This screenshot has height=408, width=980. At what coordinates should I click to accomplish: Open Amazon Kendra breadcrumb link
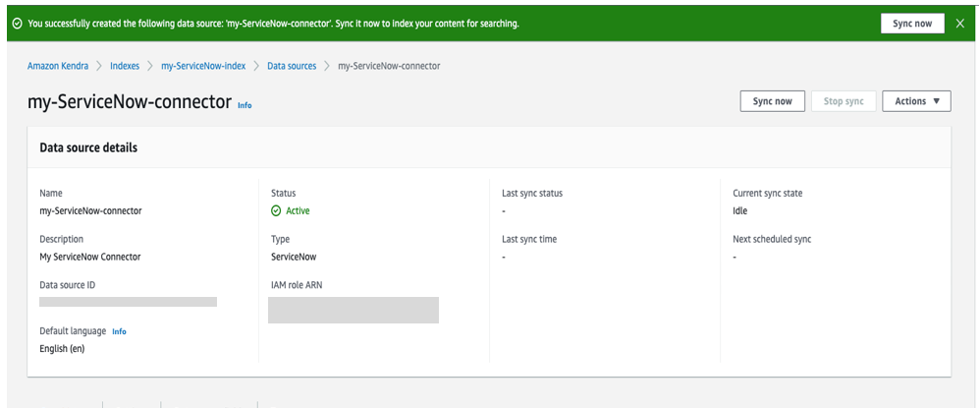click(58, 66)
